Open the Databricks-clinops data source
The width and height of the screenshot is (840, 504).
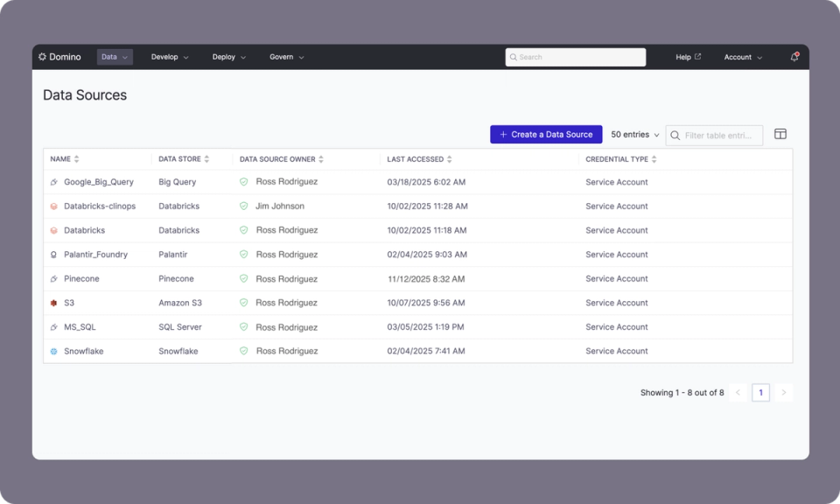(x=100, y=206)
